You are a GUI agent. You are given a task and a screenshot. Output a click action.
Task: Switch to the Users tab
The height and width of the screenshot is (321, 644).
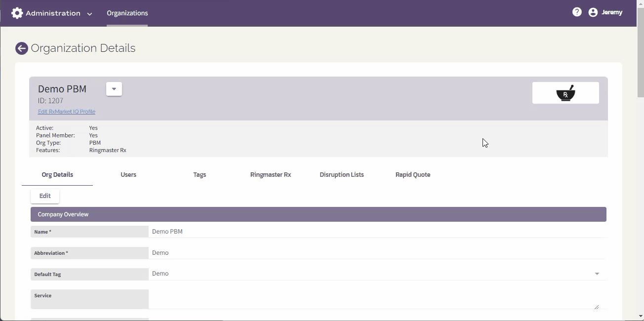128,174
